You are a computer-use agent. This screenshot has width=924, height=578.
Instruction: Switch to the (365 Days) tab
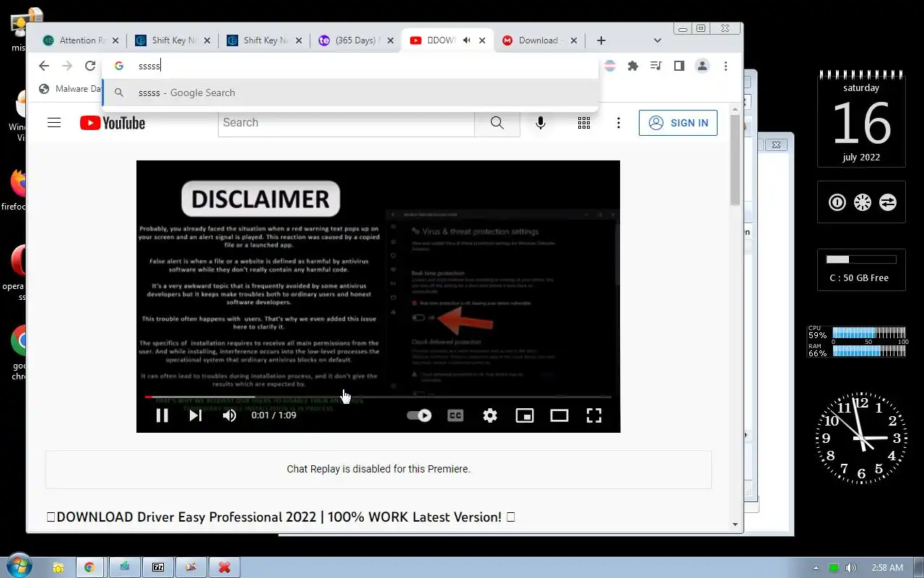[x=354, y=40]
